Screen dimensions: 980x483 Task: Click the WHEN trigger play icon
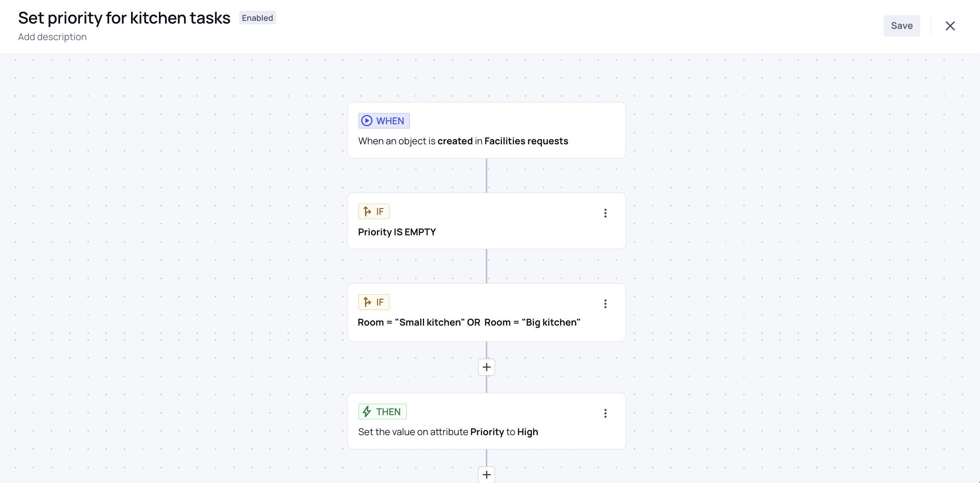[x=367, y=121]
